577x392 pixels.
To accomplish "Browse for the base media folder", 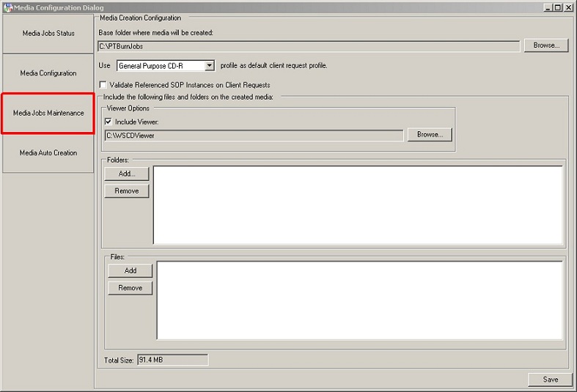I will (x=545, y=45).
